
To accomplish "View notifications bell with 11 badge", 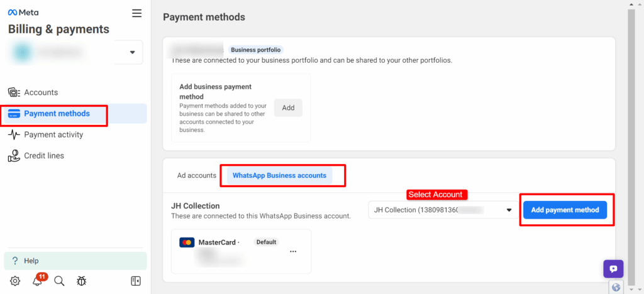I will pos(38,281).
